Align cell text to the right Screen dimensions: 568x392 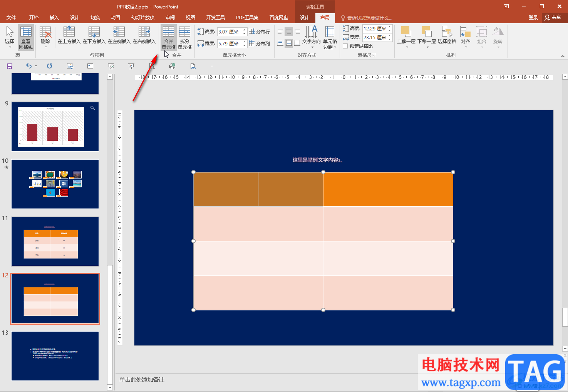click(x=297, y=32)
